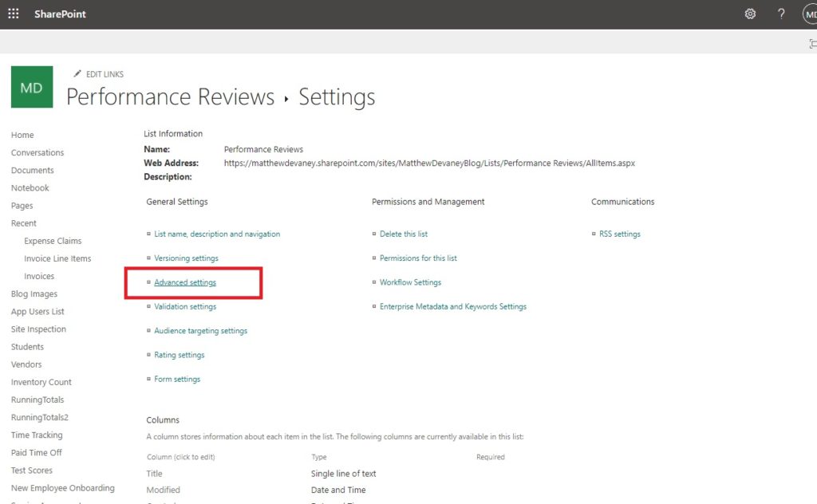Open the MD account profile avatar
The width and height of the screenshot is (817, 504).
click(x=811, y=14)
